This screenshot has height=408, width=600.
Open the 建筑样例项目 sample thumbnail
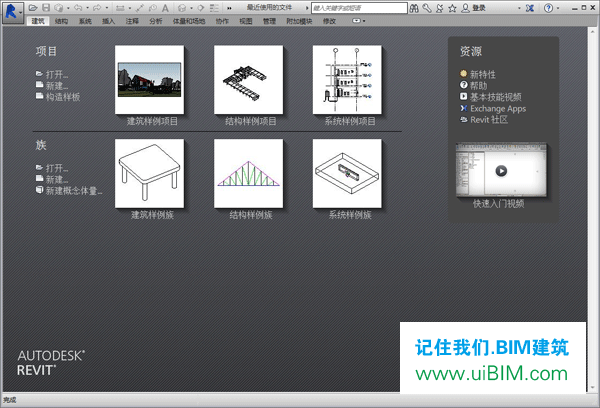[152, 80]
